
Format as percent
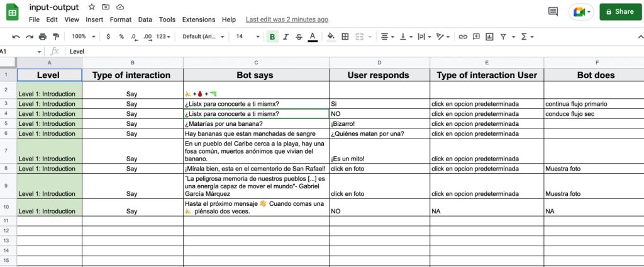(x=121, y=37)
